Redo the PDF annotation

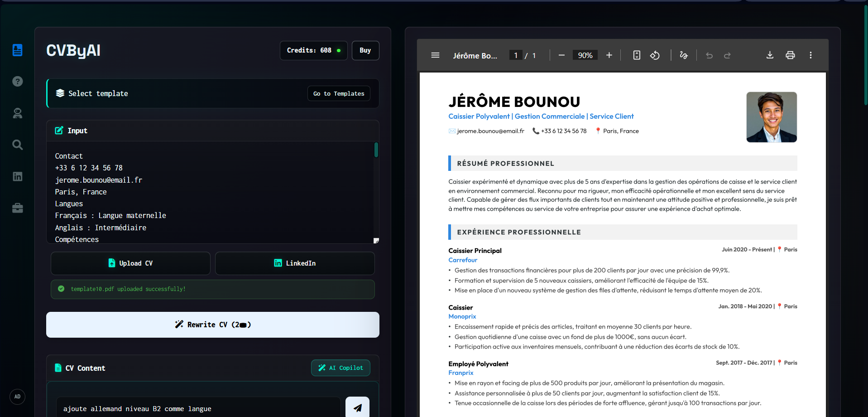(727, 55)
